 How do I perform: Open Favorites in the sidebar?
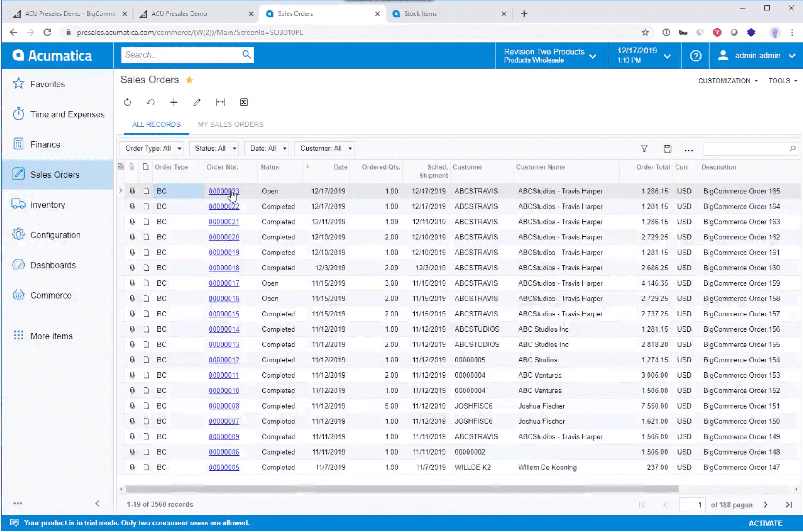pyautogui.click(x=57, y=84)
